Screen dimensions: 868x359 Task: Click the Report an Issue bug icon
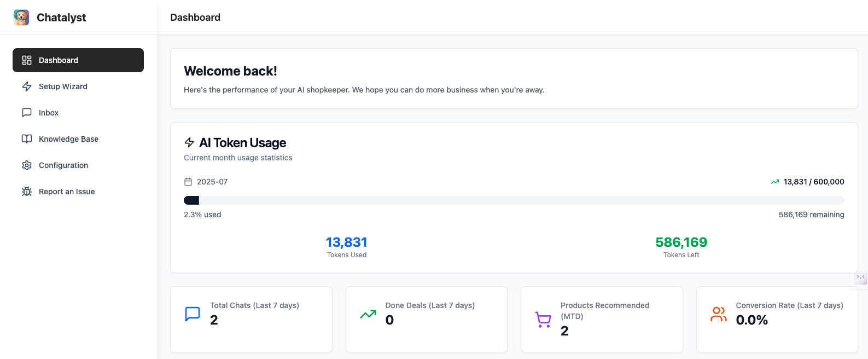(27, 192)
